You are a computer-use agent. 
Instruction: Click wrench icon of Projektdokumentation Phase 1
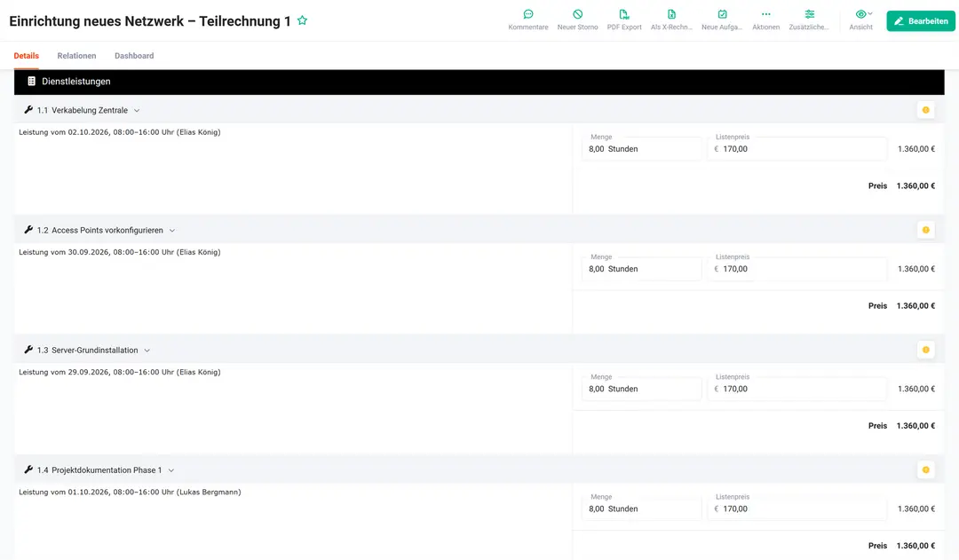(28, 469)
